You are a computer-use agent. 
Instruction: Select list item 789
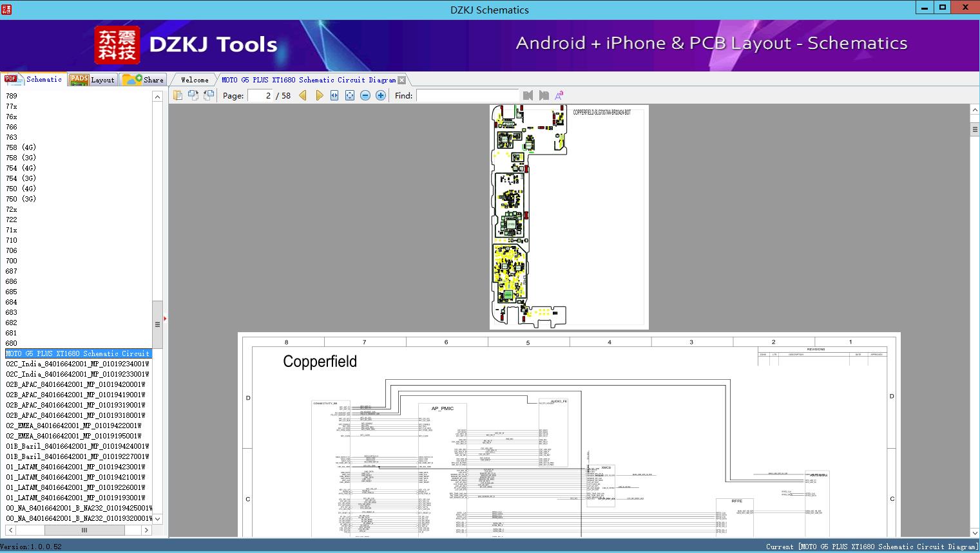(x=12, y=96)
